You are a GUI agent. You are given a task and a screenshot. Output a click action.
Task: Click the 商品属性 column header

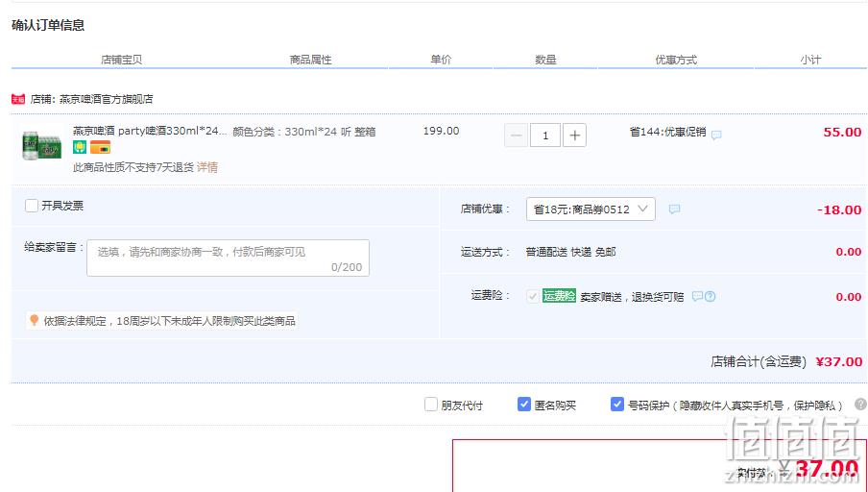pos(310,60)
